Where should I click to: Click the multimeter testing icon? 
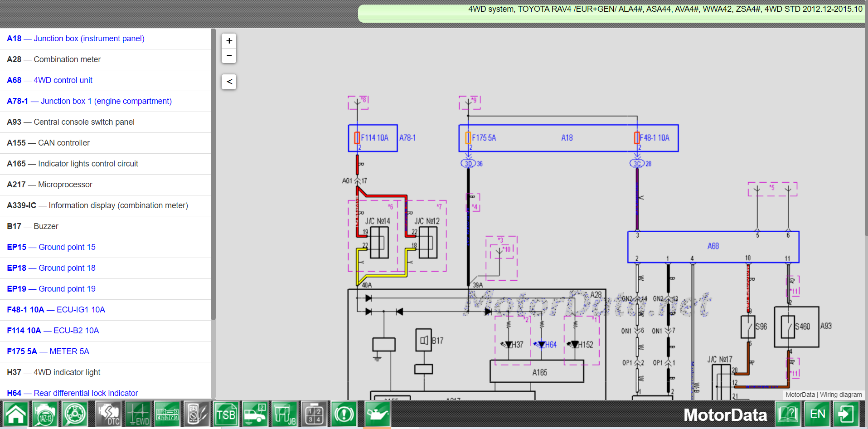coord(196,414)
